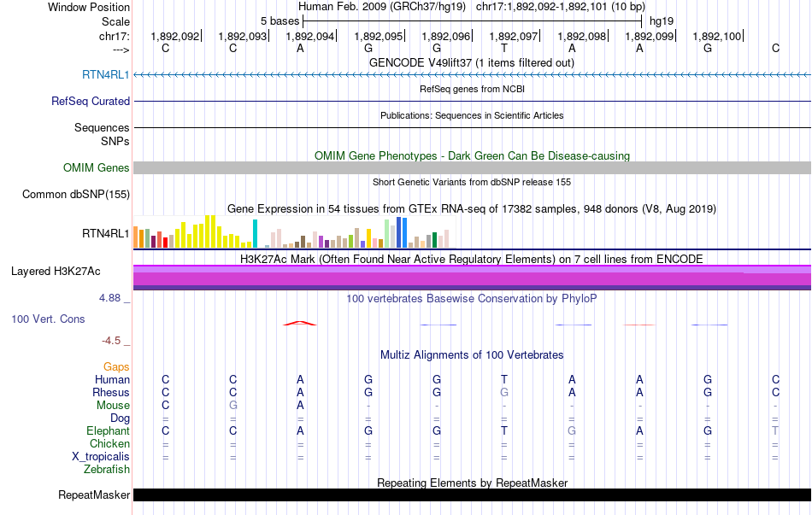Click the RTN4RL1 gene intron arrow line
This screenshot has width=812, height=515.
pos(473,75)
